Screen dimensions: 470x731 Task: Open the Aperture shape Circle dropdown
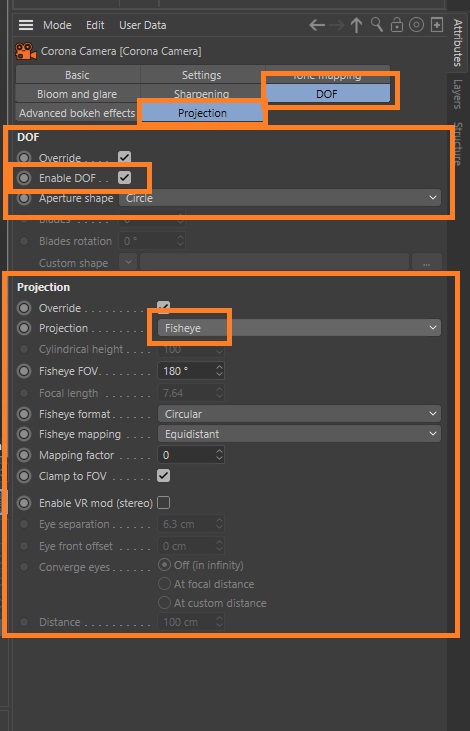pyautogui.click(x=280, y=198)
